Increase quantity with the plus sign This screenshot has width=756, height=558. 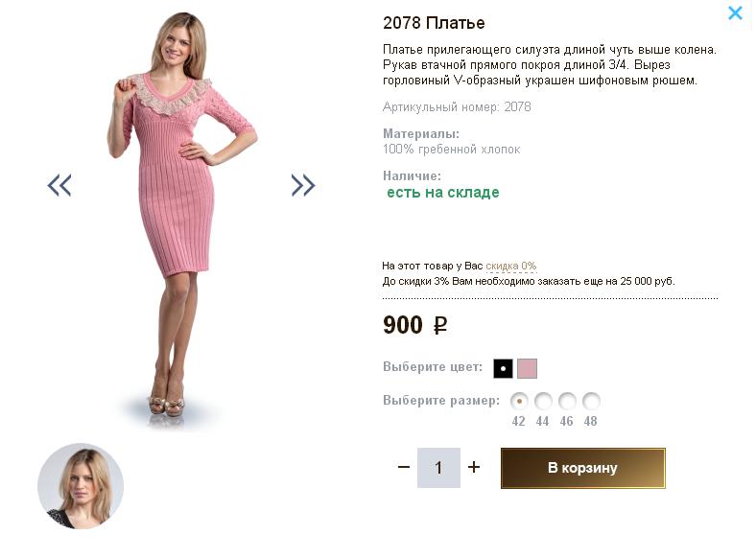474,468
